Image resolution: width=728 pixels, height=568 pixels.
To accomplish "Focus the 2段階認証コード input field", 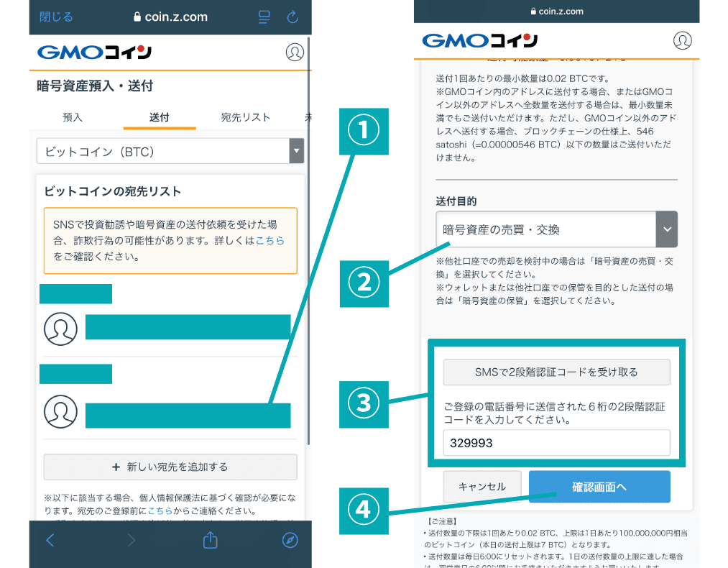I will (556, 443).
